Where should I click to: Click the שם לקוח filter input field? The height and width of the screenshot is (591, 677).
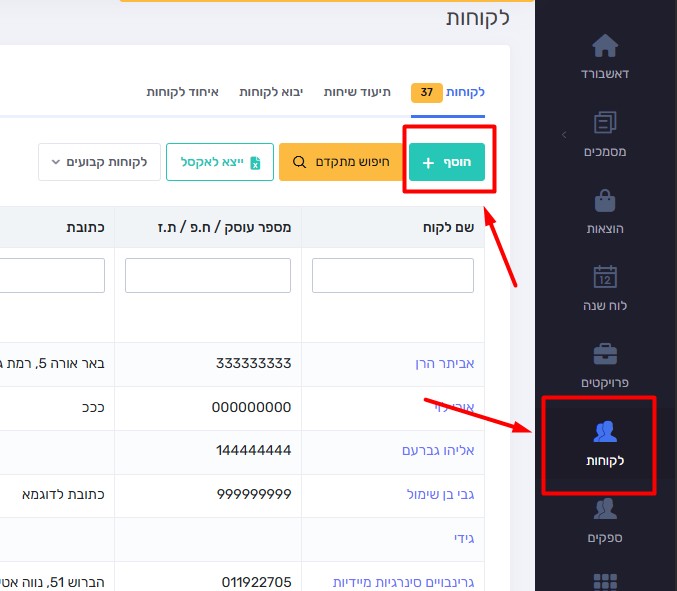(393, 276)
